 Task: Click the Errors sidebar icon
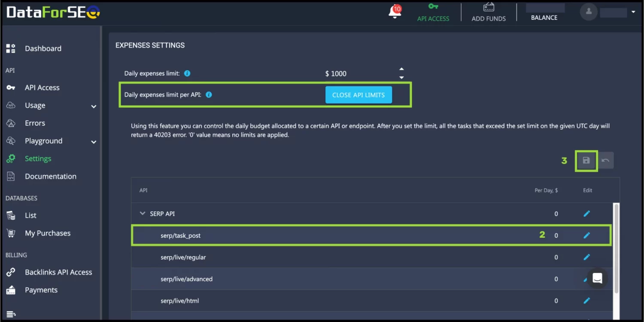(x=11, y=123)
